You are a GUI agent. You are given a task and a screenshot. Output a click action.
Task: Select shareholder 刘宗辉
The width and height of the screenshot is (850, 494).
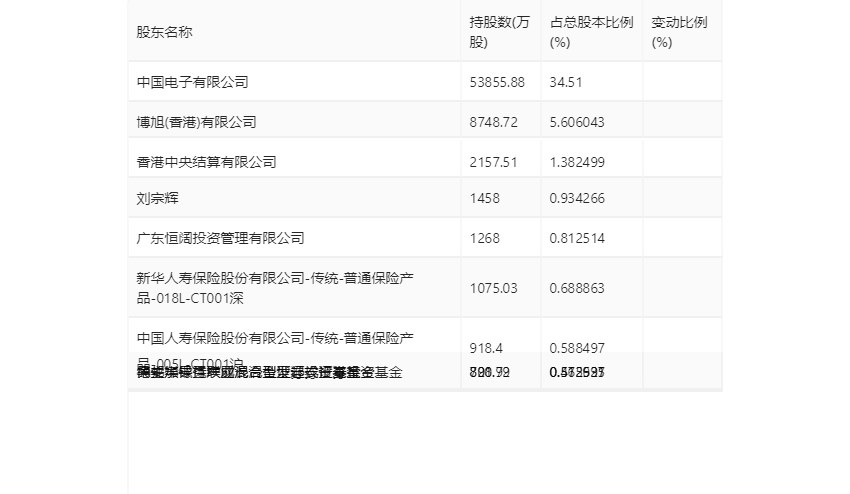(158, 198)
